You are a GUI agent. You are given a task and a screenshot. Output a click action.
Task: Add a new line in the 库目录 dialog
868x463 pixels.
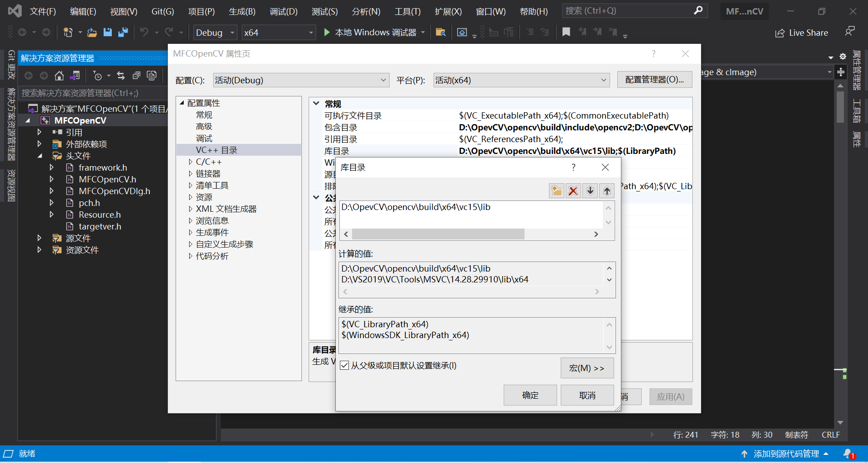[x=556, y=191]
